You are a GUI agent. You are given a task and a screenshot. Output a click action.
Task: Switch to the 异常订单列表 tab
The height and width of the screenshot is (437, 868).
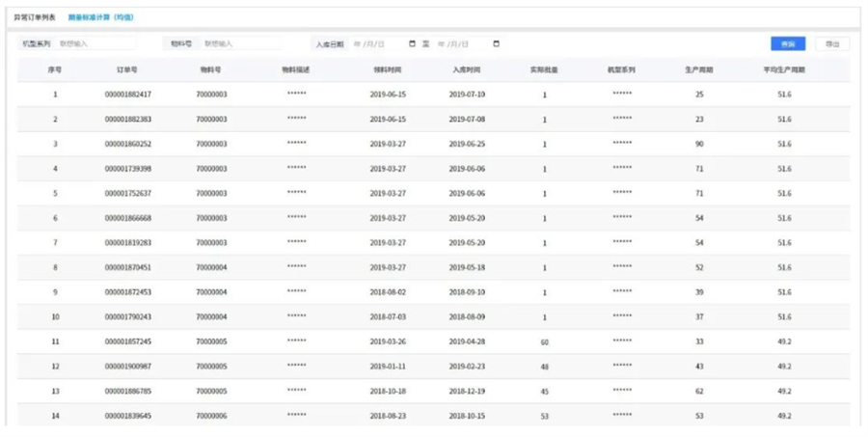[x=35, y=17]
